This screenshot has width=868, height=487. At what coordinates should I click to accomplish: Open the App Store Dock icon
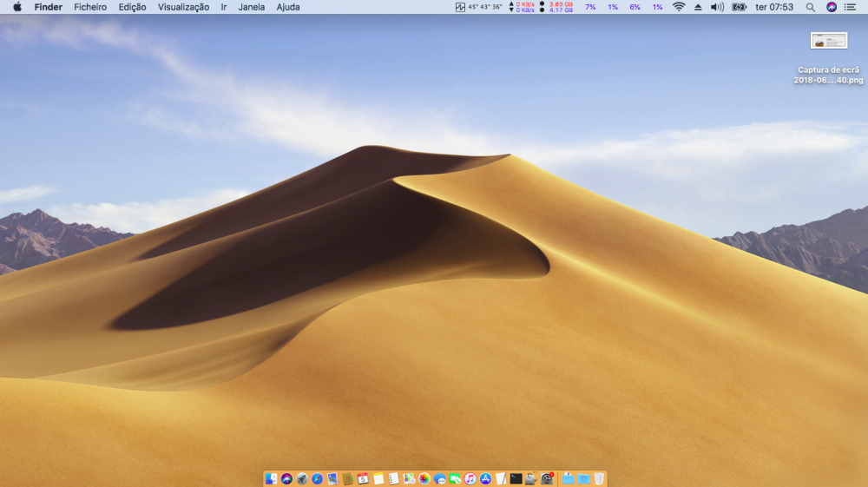pyautogui.click(x=485, y=478)
